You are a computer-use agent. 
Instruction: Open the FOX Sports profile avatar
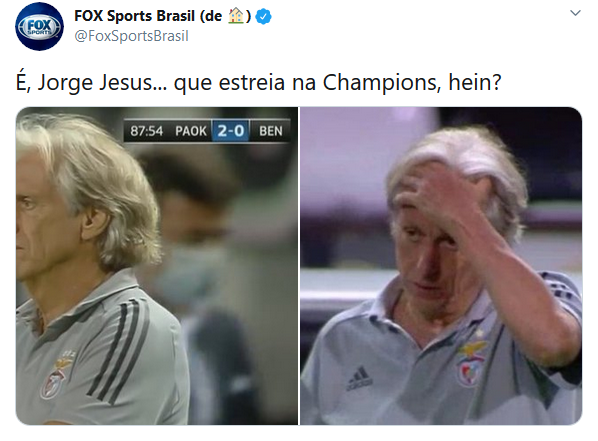[x=39, y=26]
